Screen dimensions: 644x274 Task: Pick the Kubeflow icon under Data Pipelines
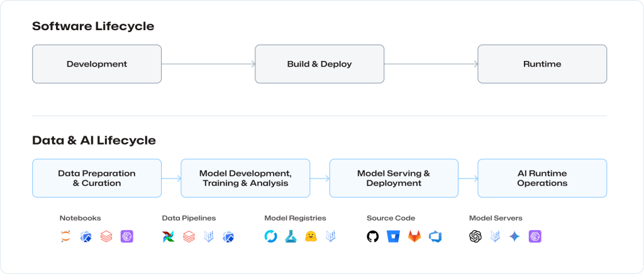click(x=228, y=236)
